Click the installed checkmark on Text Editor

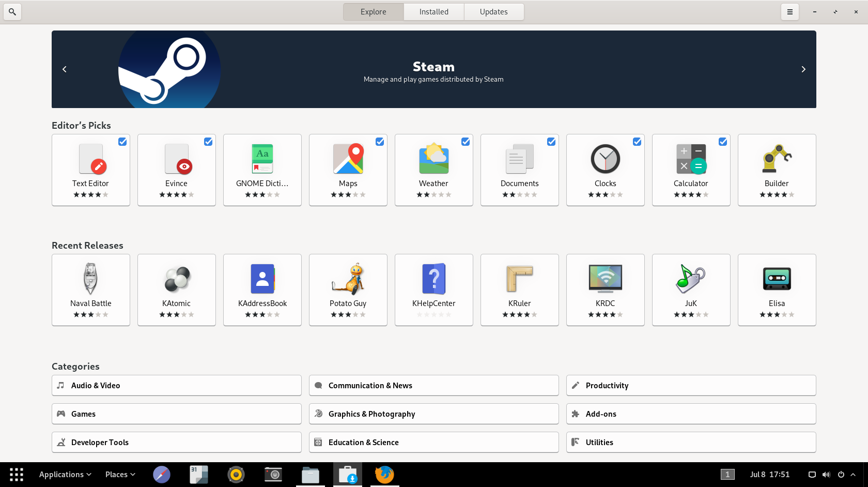pos(122,142)
